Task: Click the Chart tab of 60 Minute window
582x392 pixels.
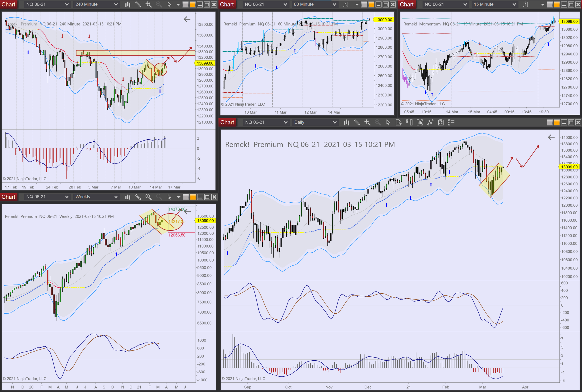Action: point(227,4)
